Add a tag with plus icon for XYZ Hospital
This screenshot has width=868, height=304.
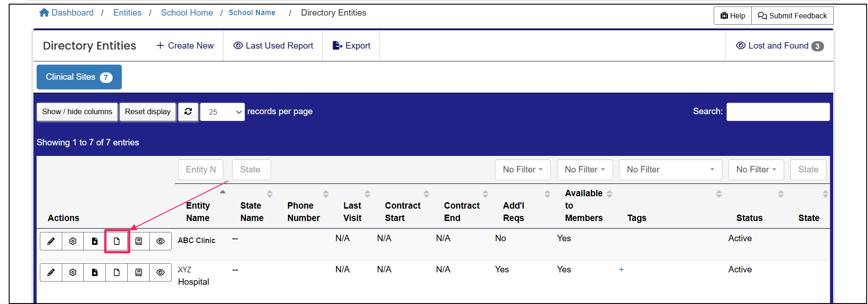621,270
